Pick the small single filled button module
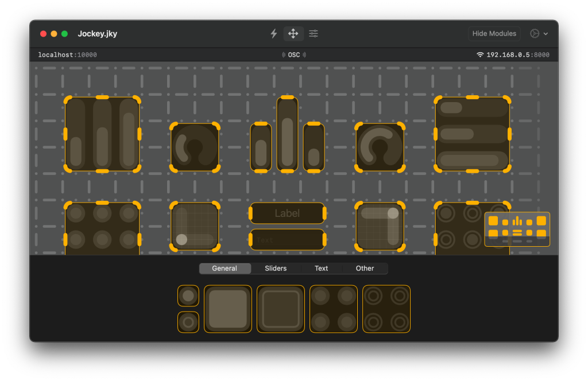The image size is (588, 381). pos(188,296)
